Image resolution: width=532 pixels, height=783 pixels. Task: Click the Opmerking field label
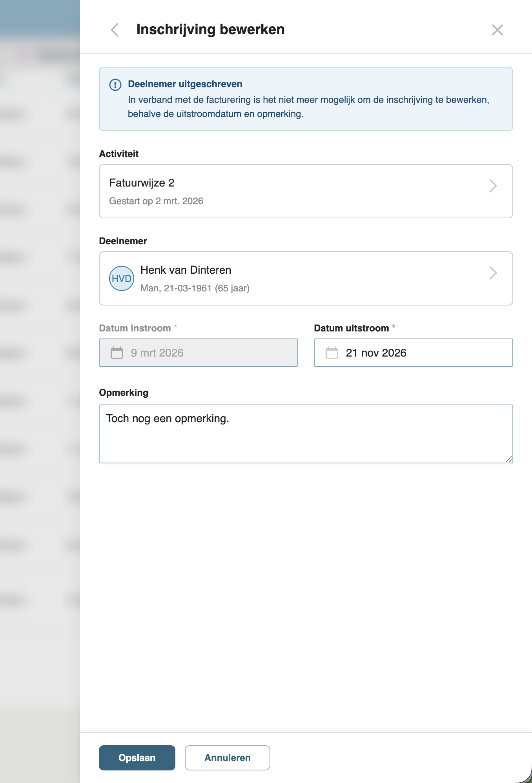[124, 393]
